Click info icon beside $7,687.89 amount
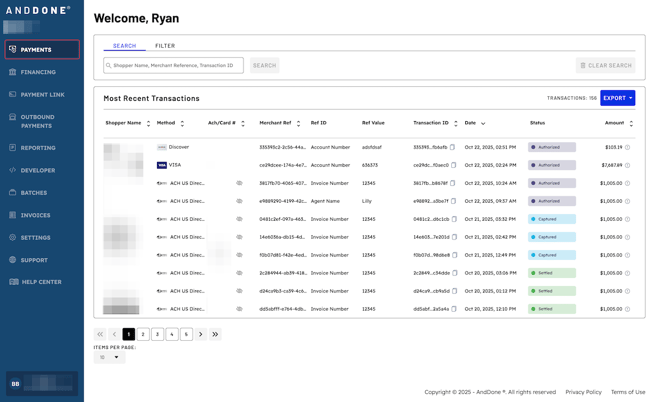The width and height of the screenshot is (655, 402). (x=628, y=165)
